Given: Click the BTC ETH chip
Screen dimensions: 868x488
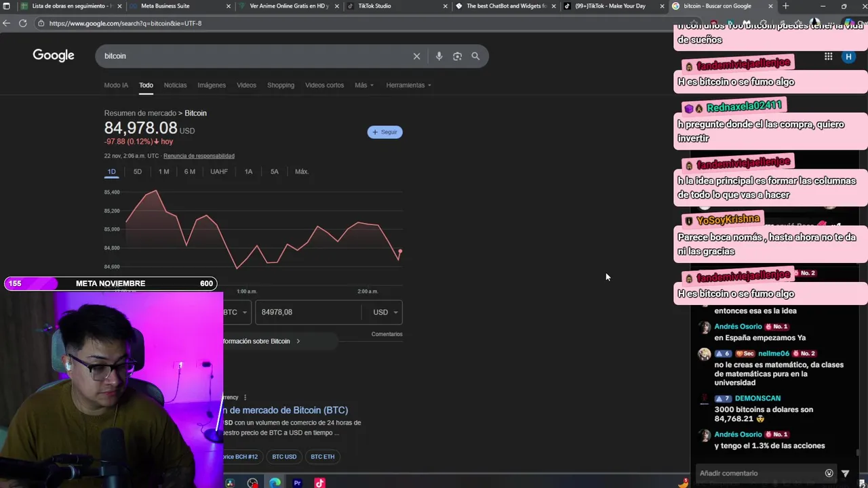Looking at the screenshot, I should click(x=323, y=457).
